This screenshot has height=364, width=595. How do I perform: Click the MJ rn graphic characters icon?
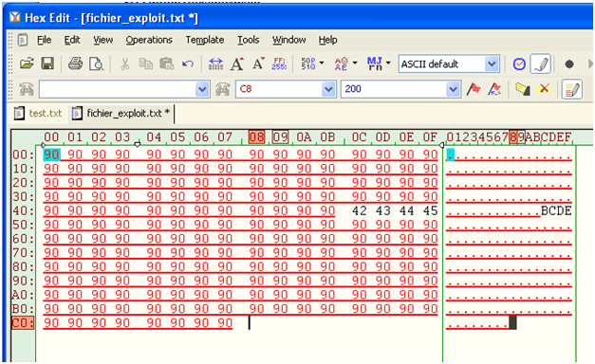(375, 64)
